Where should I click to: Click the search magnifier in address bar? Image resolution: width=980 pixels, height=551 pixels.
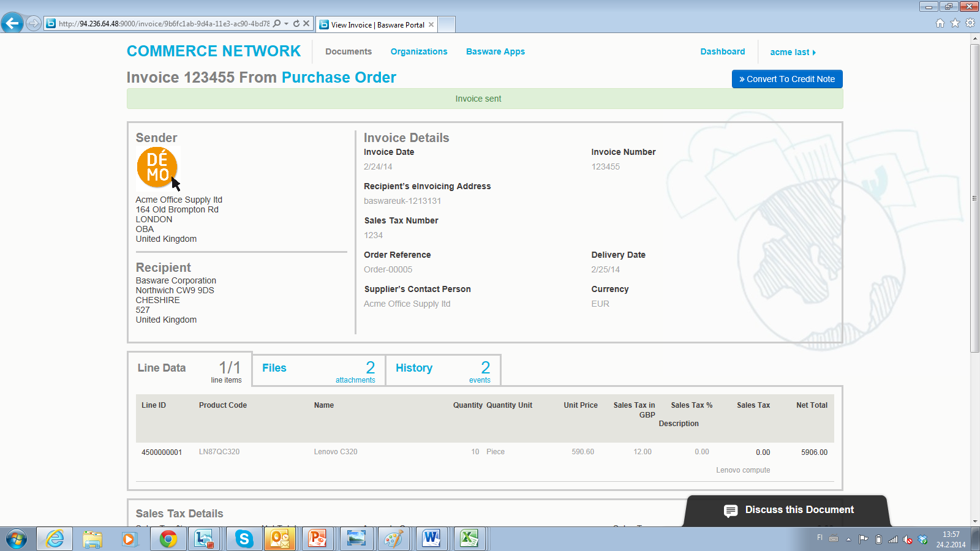(x=277, y=23)
